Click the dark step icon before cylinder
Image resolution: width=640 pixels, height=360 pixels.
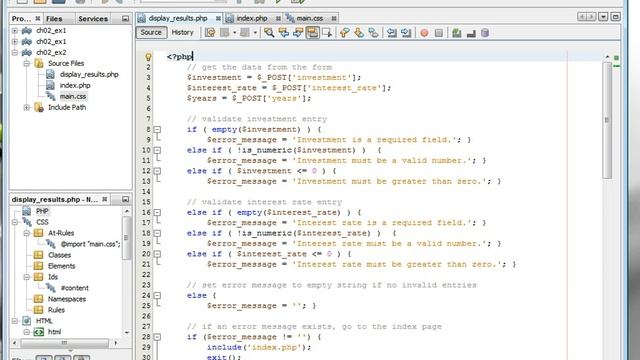pyautogui.click(x=471, y=33)
